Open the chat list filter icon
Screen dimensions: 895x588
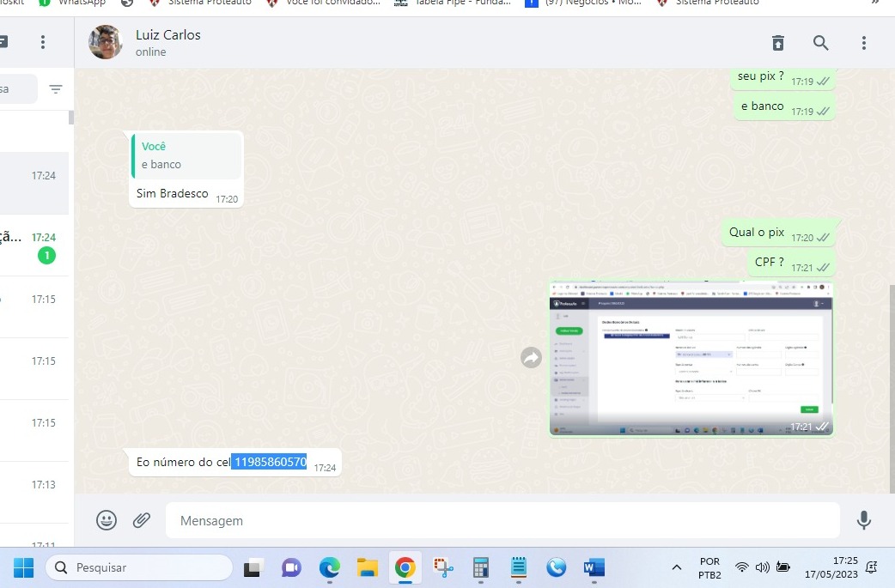click(x=56, y=89)
